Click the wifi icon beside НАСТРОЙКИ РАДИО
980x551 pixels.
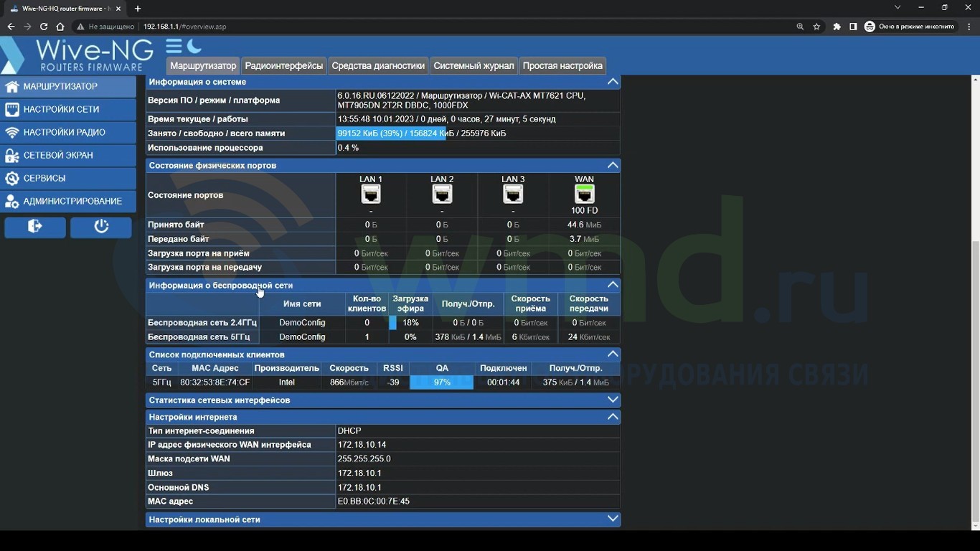coord(11,132)
